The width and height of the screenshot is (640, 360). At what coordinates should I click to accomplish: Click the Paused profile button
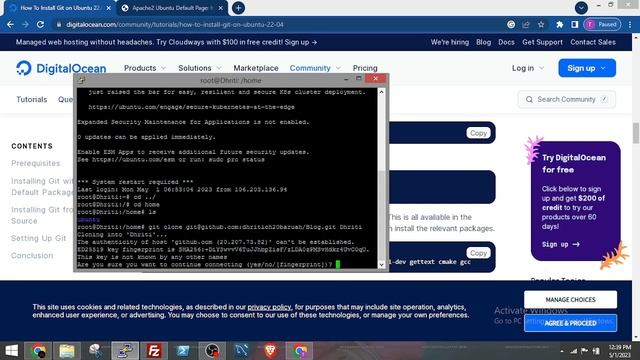(x=602, y=24)
